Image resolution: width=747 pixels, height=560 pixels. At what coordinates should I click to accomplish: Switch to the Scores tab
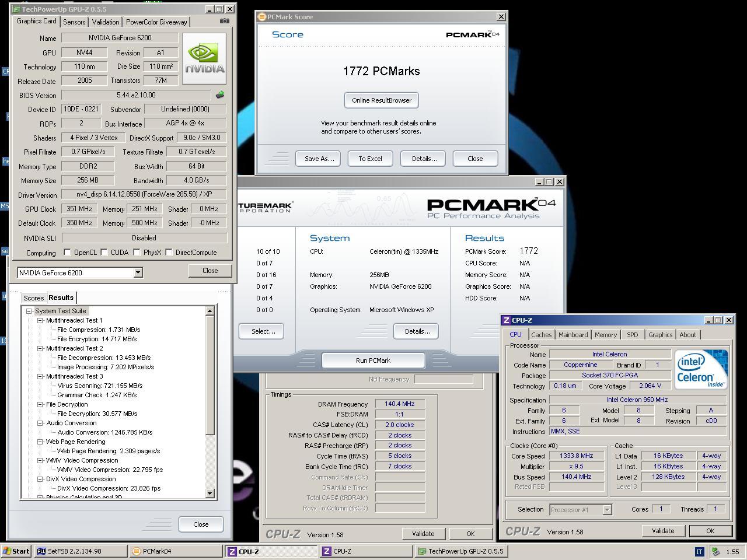pyautogui.click(x=34, y=298)
